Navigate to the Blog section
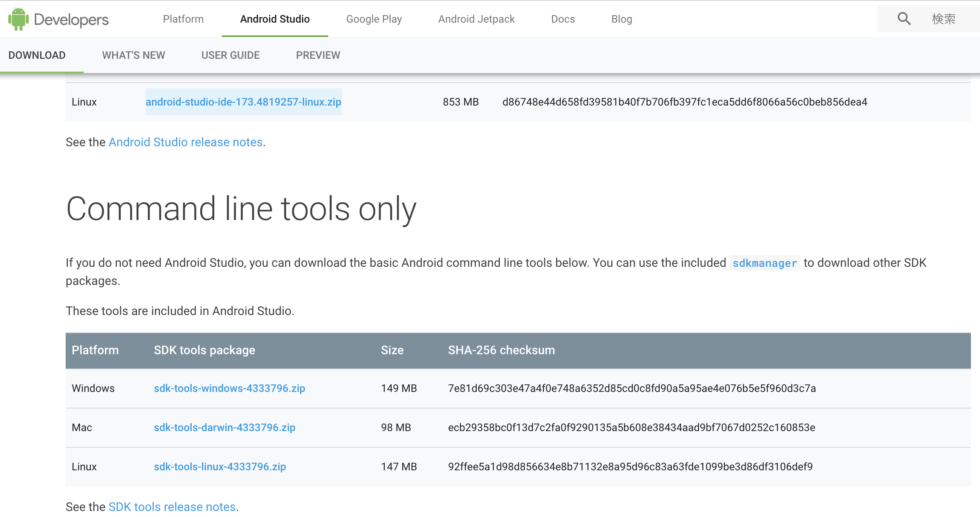The width and height of the screenshot is (980, 517). point(622,18)
